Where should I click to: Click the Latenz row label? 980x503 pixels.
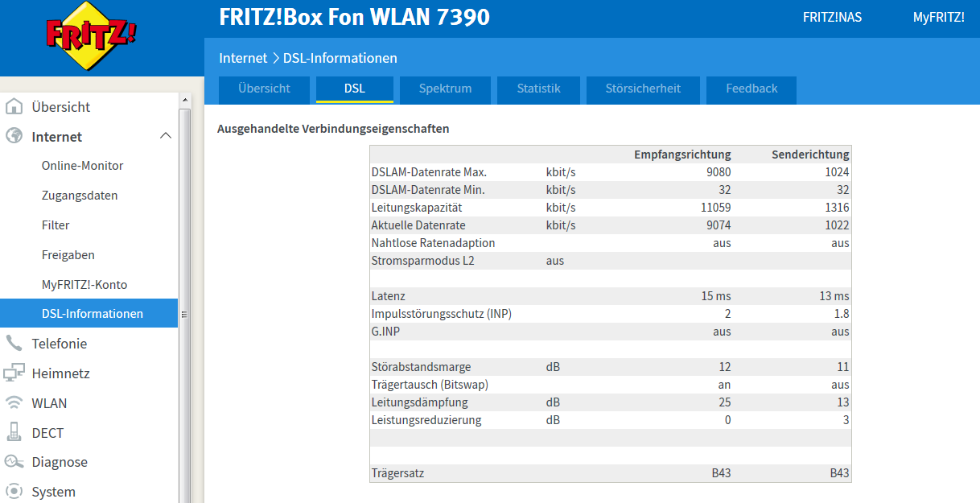pos(388,296)
